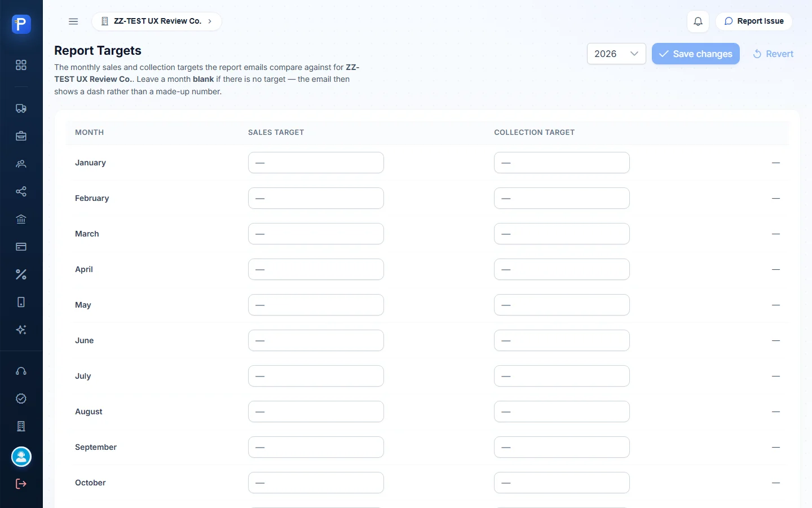Image resolution: width=812 pixels, height=508 pixels.
Task: Focus the August sales target field
Action: tap(316, 411)
